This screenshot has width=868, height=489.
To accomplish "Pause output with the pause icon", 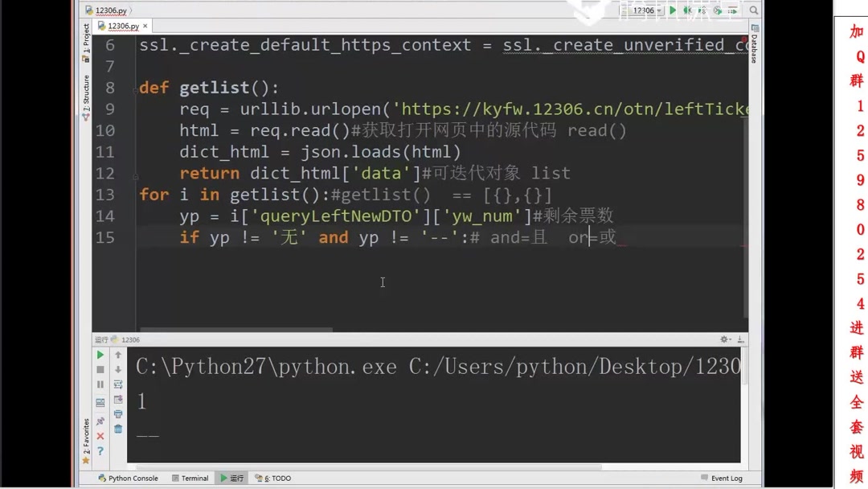I will pyautogui.click(x=100, y=384).
